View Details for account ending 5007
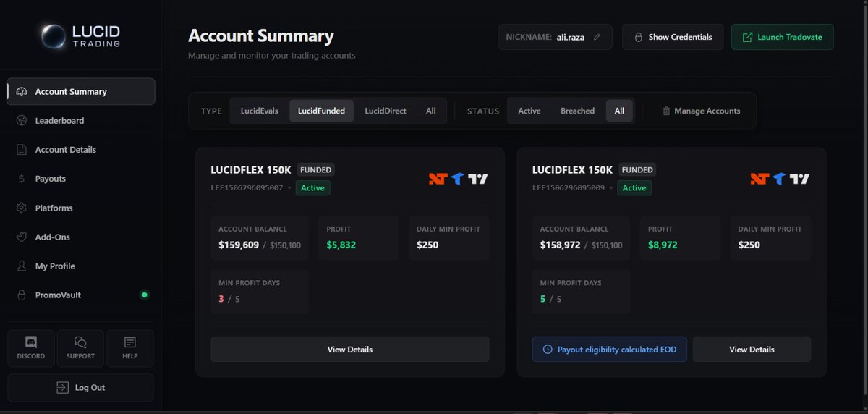868x414 pixels. 350,350
